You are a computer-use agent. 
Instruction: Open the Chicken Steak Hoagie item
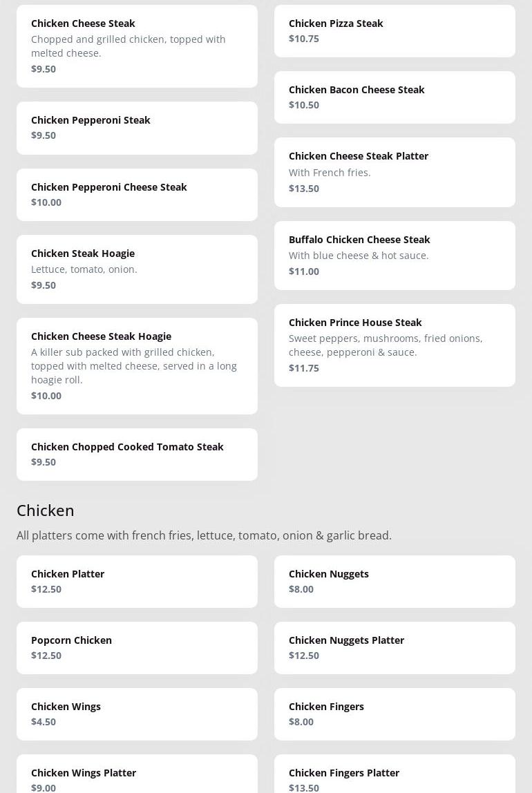(x=137, y=269)
